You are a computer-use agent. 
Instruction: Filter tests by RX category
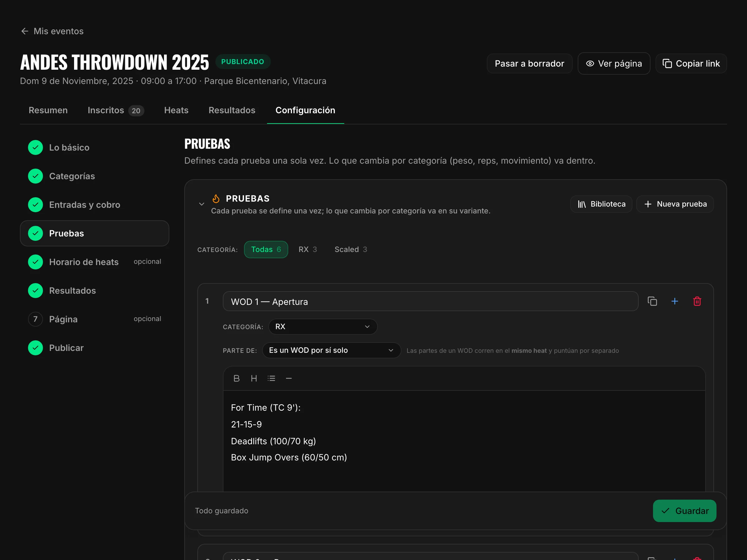tap(307, 250)
